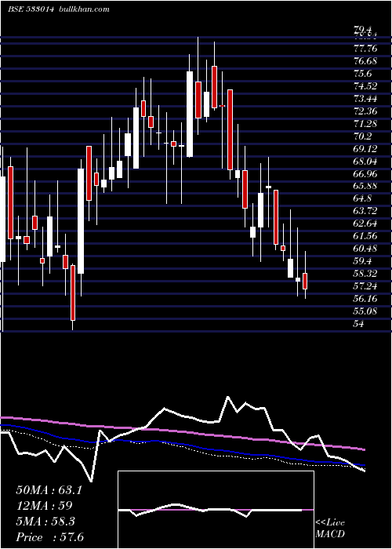The width and height of the screenshot is (392, 549).
Task: Select the 55.08 price axis label
Action: click(x=365, y=311)
